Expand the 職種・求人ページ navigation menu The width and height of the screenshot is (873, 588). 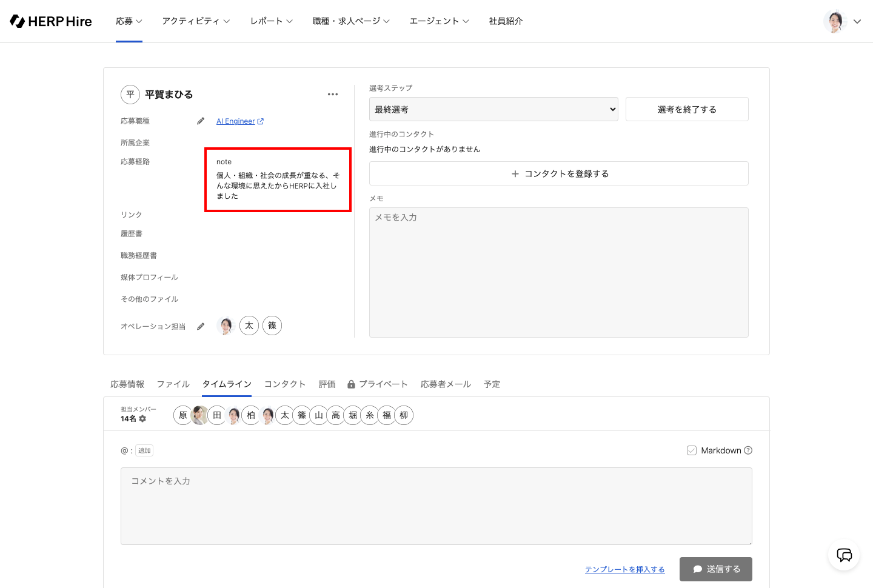pos(351,21)
